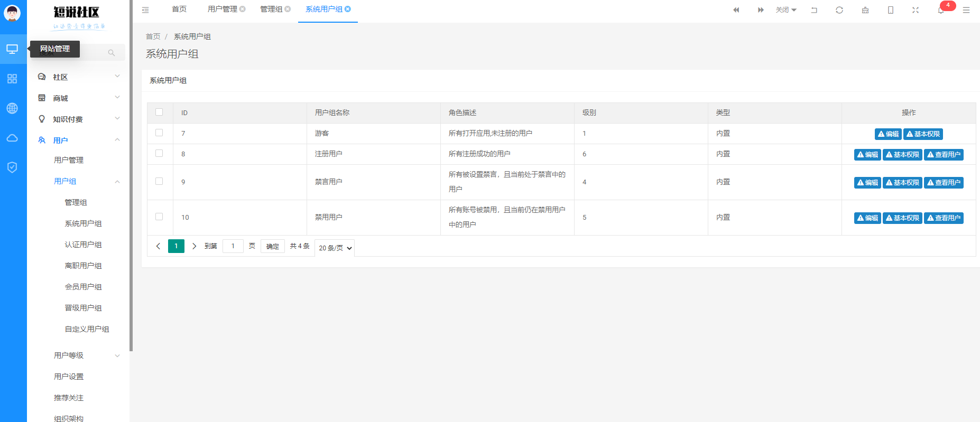The width and height of the screenshot is (980, 422).
Task: Open notifications bell with badge 4
Action: pos(941,10)
